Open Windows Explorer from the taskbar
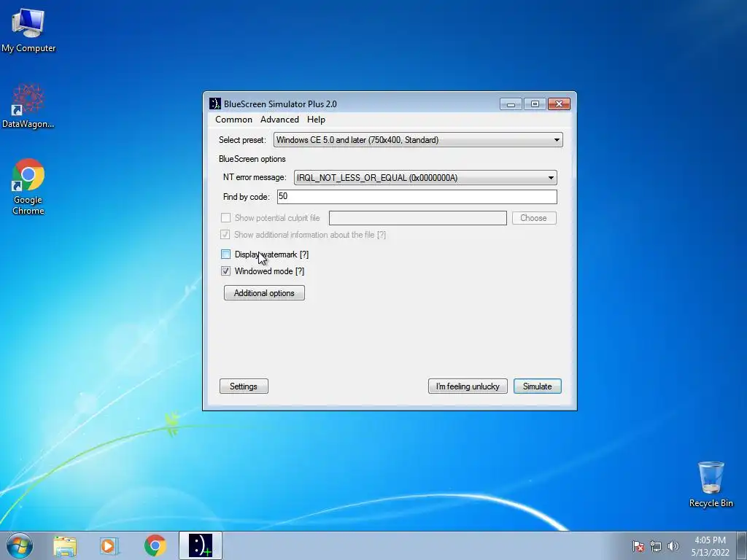 [x=65, y=546]
